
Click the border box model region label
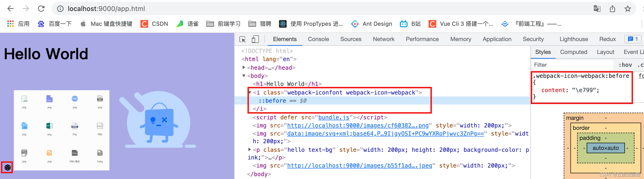pos(581,128)
